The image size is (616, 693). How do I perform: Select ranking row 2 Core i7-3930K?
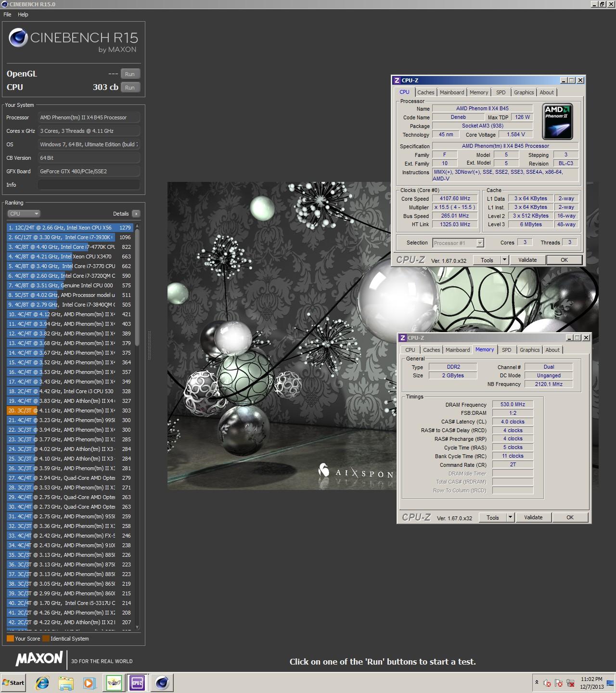pyautogui.click(x=70, y=237)
